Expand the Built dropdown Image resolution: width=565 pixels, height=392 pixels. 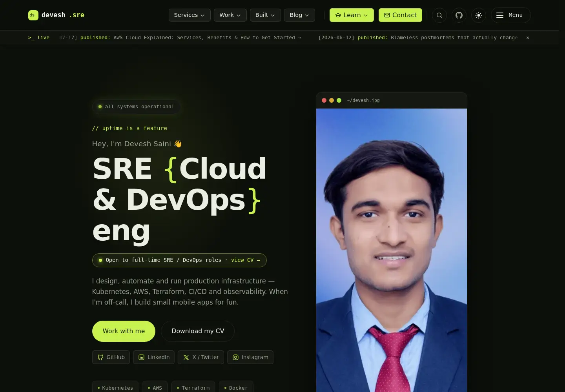tap(265, 15)
